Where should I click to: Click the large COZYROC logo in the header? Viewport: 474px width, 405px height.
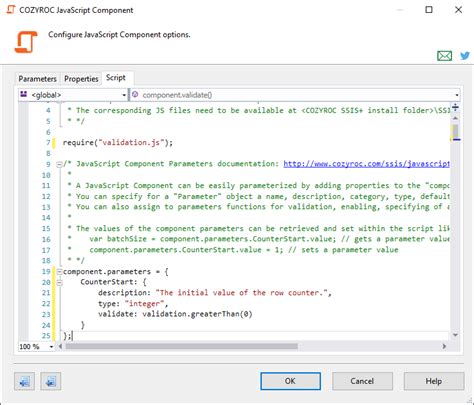[x=26, y=42]
